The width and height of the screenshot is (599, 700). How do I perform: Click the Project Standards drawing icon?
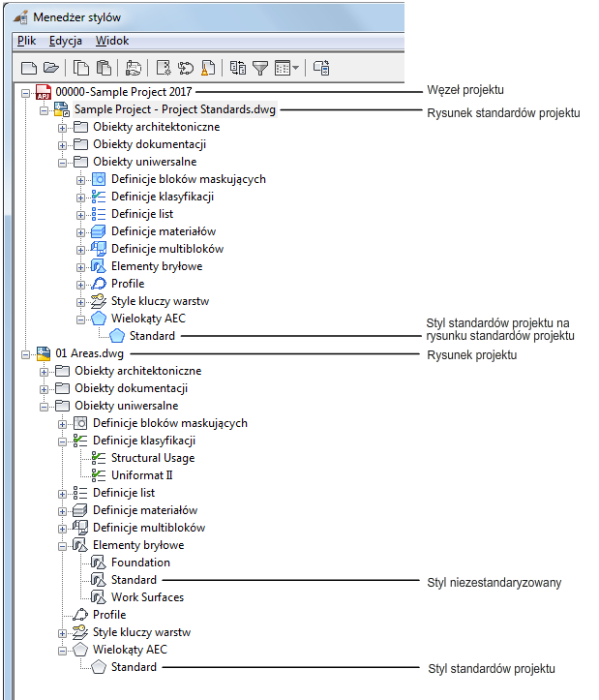[x=62, y=109]
